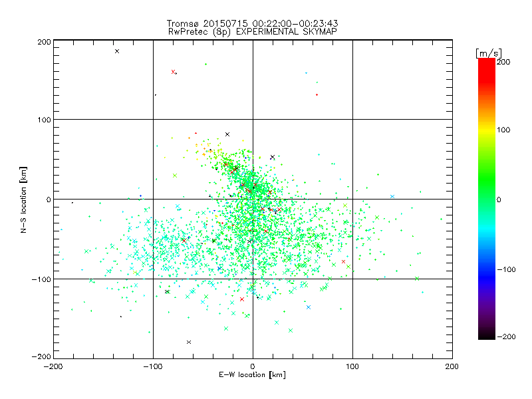Click the 'N-S location [km]' axis label
This screenshot has height=399, width=532.
(x=23, y=199)
